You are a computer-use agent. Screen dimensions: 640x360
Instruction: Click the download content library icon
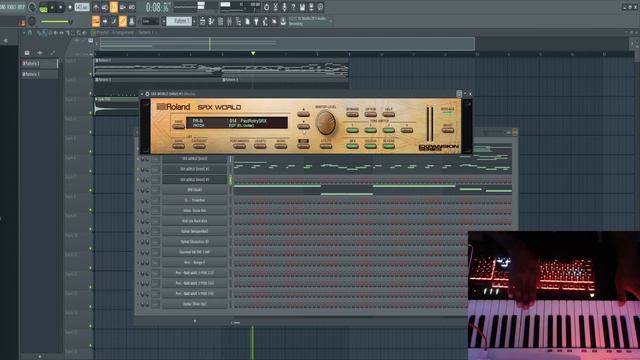pos(283,21)
